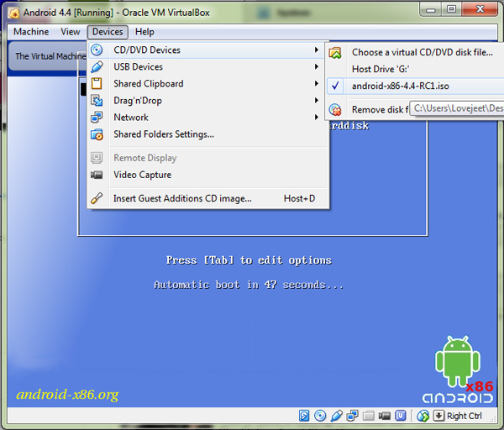Click the Shared Folders Settings icon
This screenshot has height=430, width=504.
click(97, 134)
